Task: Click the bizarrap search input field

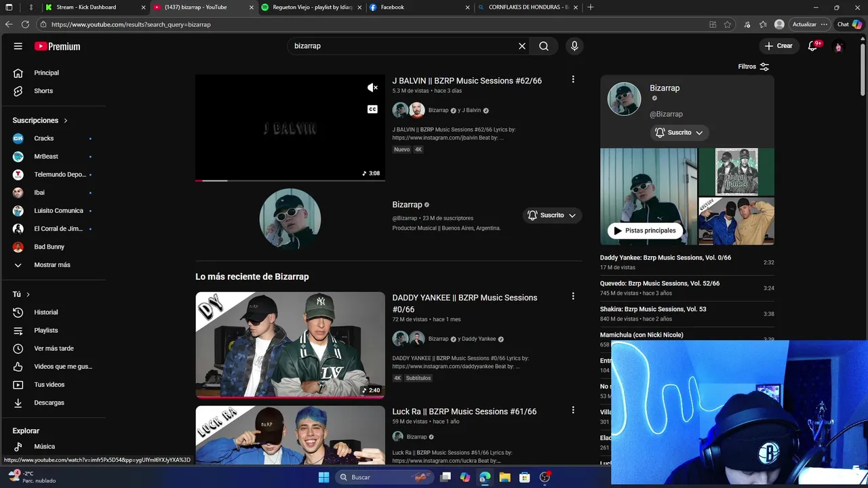Action: click(403, 46)
